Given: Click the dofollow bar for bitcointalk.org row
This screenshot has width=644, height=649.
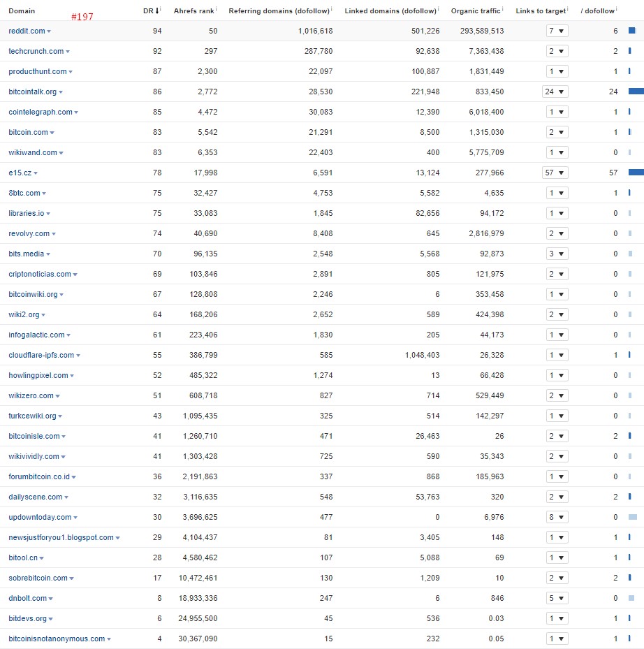Looking at the screenshot, I should point(636,92).
